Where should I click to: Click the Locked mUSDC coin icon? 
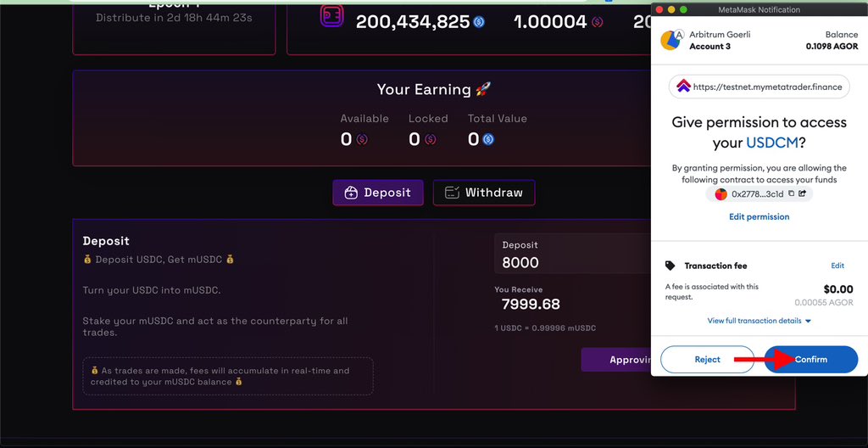(430, 139)
